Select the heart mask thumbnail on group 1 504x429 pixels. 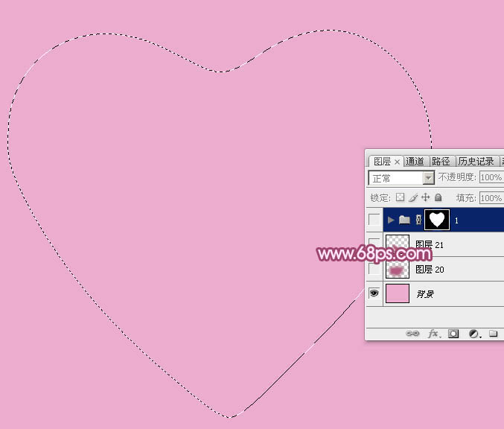(x=437, y=220)
